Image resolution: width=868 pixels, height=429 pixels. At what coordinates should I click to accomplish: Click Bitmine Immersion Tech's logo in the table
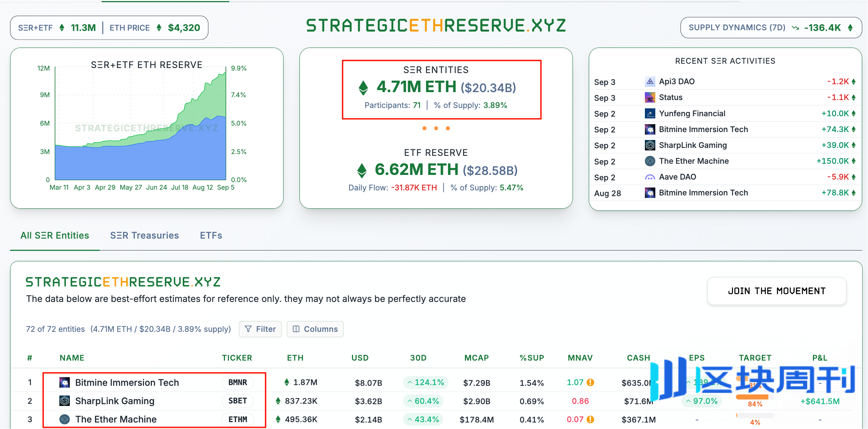click(64, 382)
